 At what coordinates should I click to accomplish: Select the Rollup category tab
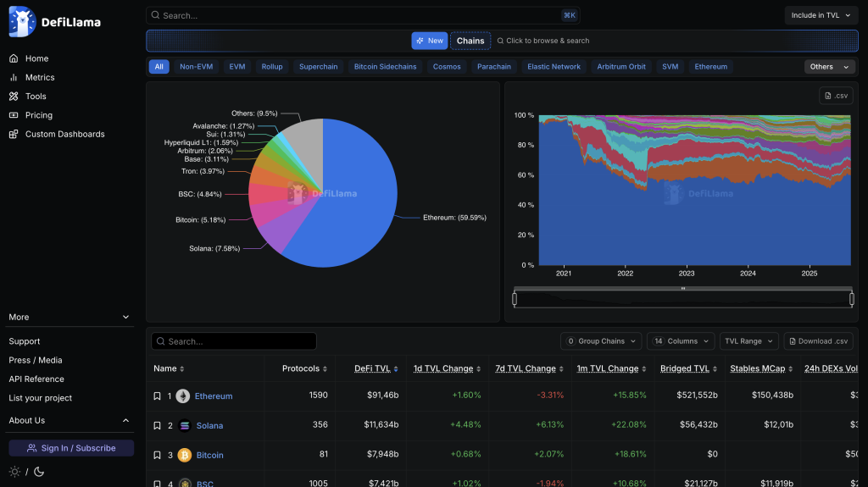(x=272, y=67)
